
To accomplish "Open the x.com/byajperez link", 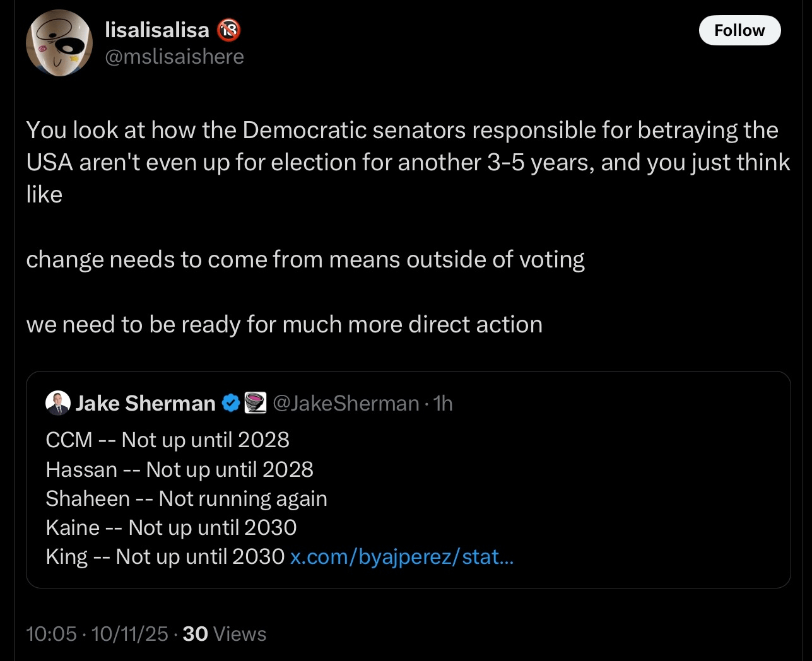I will point(402,556).
